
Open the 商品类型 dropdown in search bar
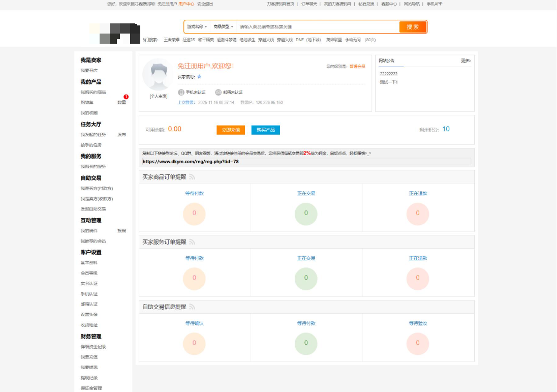coord(224,26)
